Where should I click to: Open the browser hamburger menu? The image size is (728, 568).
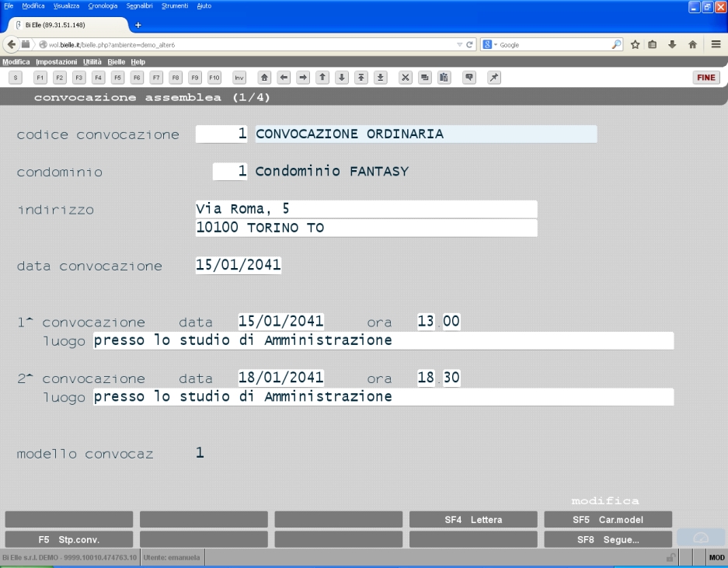click(x=716, y=44)
